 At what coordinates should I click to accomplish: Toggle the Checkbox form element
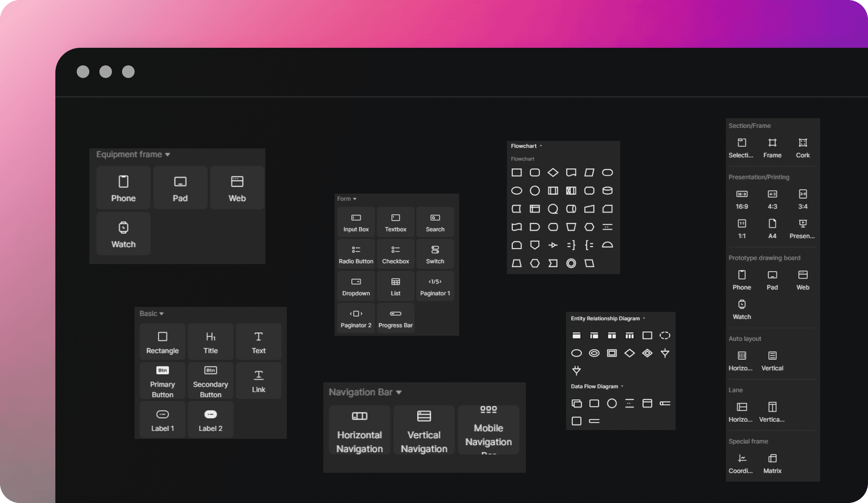[395, 254]
